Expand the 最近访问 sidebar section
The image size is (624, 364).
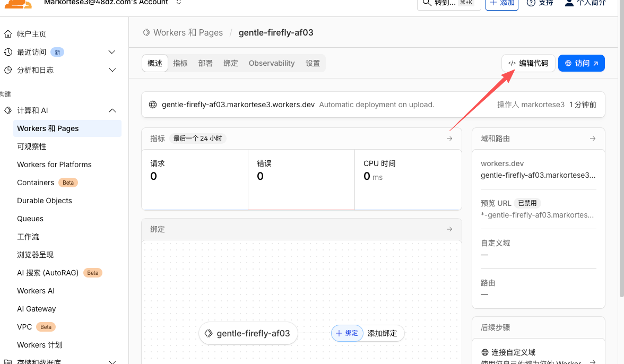[111, 52]
